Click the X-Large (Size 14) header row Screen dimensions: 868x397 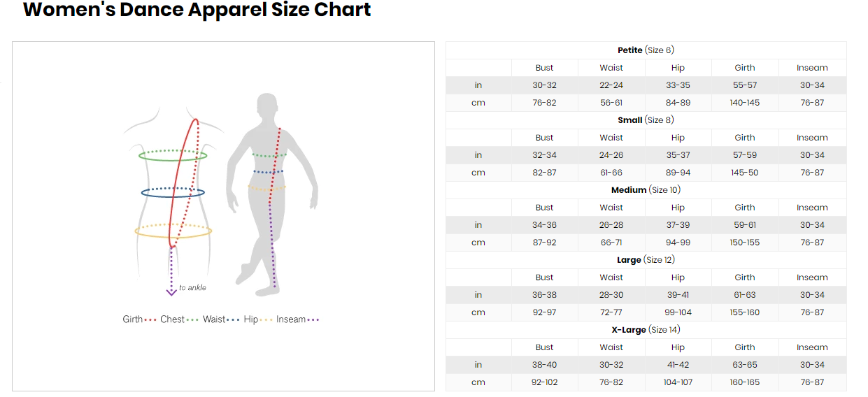tap(646, 330)
